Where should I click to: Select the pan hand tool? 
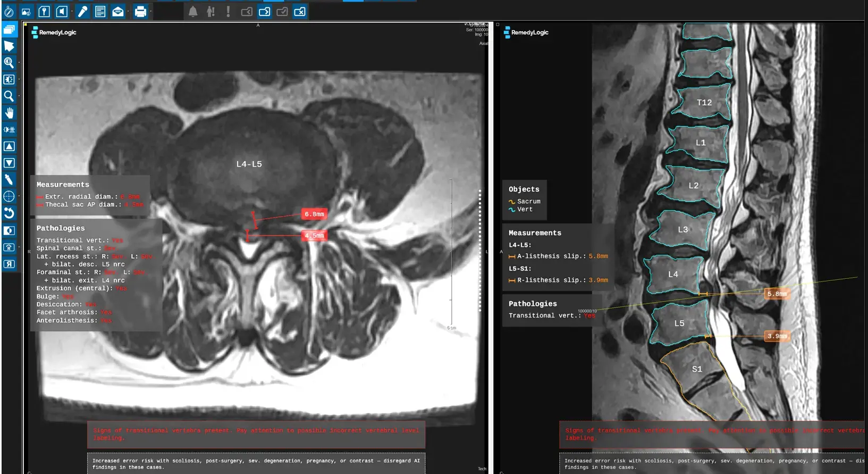(x=9, y=113)
